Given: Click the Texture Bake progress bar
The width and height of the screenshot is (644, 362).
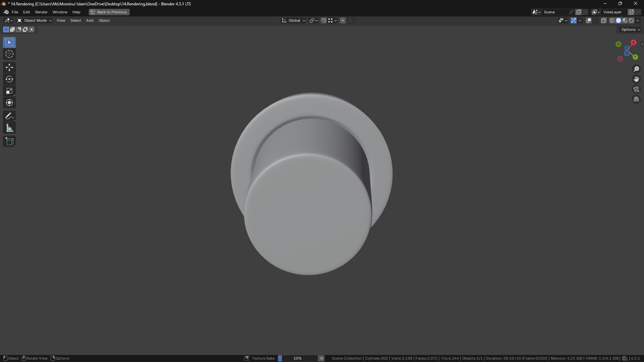Looking at the screenshot, I should coord(298,358).
